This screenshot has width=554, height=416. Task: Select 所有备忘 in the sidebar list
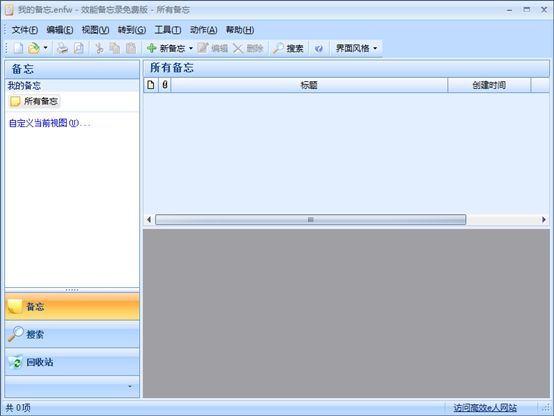point(34,101)
